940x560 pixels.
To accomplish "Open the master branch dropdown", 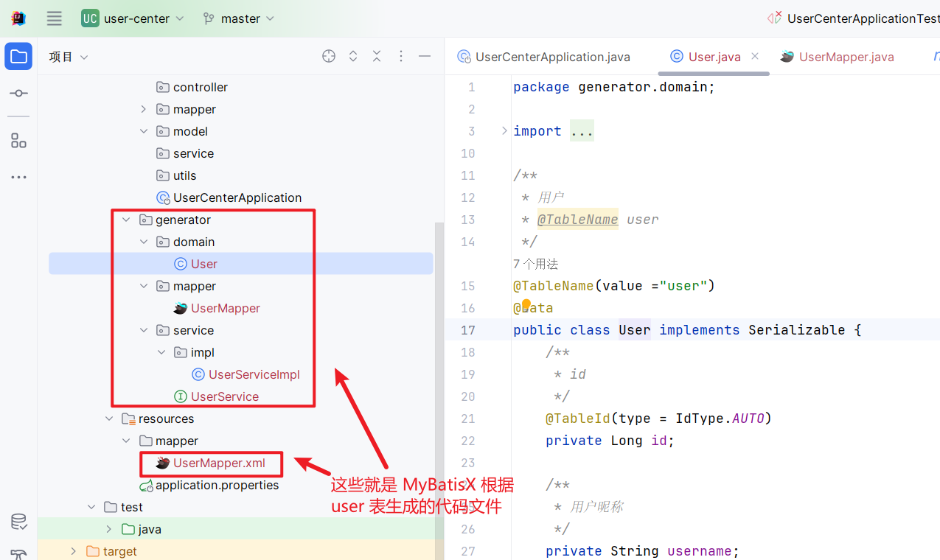I will click(x=239, y=18).
